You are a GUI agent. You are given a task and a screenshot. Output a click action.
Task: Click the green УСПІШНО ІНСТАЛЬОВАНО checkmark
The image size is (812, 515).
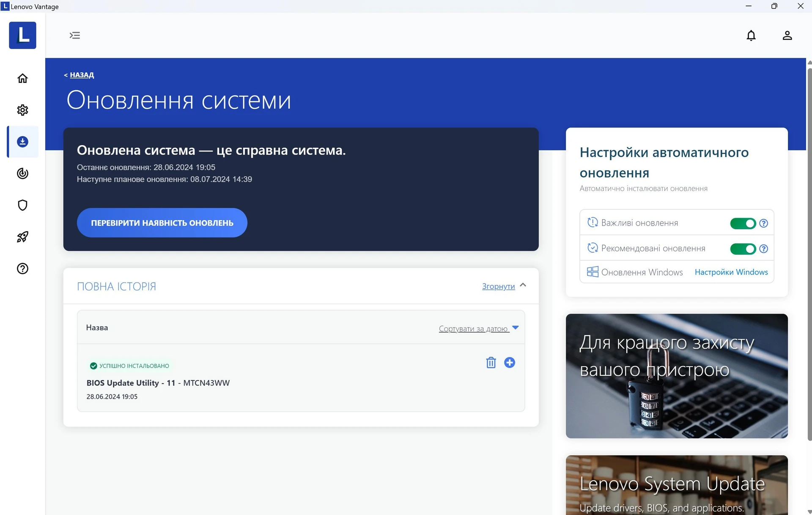coord(93,366)
